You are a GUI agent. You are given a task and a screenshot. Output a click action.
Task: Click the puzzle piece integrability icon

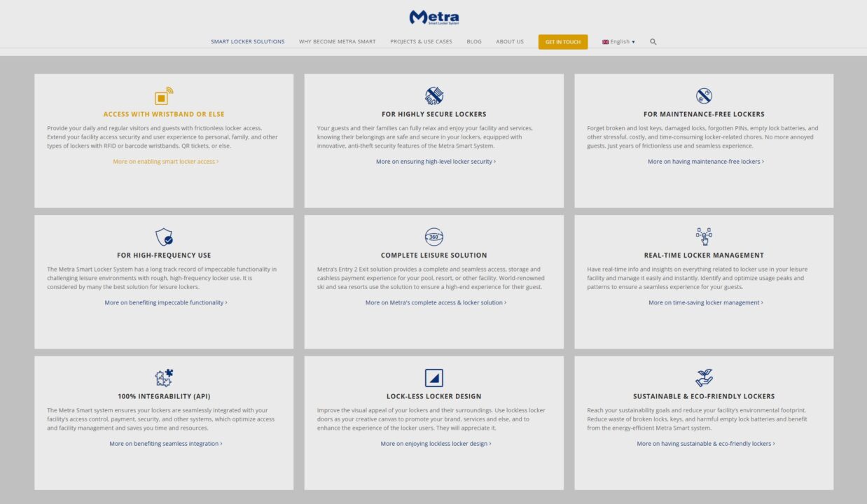tap(164, 378)
